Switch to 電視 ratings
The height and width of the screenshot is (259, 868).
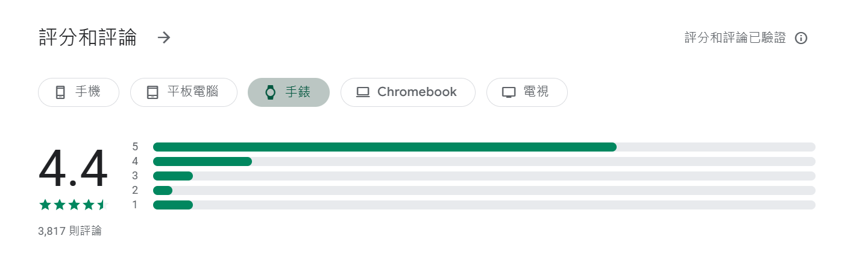pyautogui.click(x=527, y=92)
